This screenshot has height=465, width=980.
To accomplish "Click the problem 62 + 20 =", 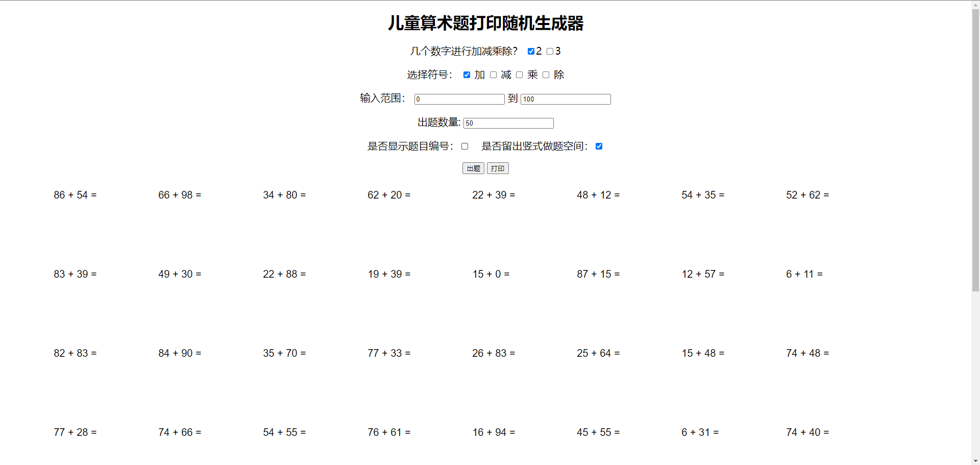I will (x=389, y=195).
